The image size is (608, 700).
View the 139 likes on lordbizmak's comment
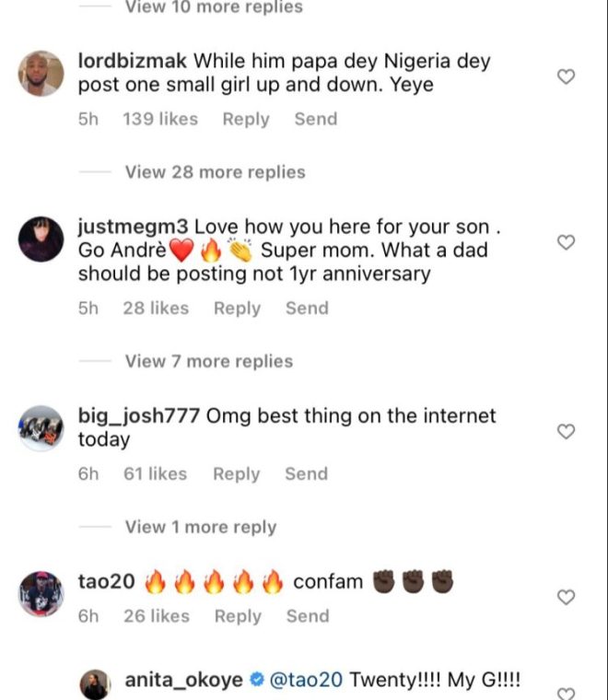(x=160, y=119)
